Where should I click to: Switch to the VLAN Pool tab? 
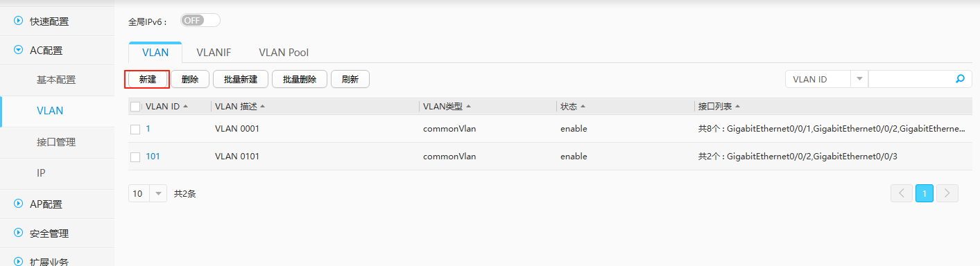coord(284,52)
